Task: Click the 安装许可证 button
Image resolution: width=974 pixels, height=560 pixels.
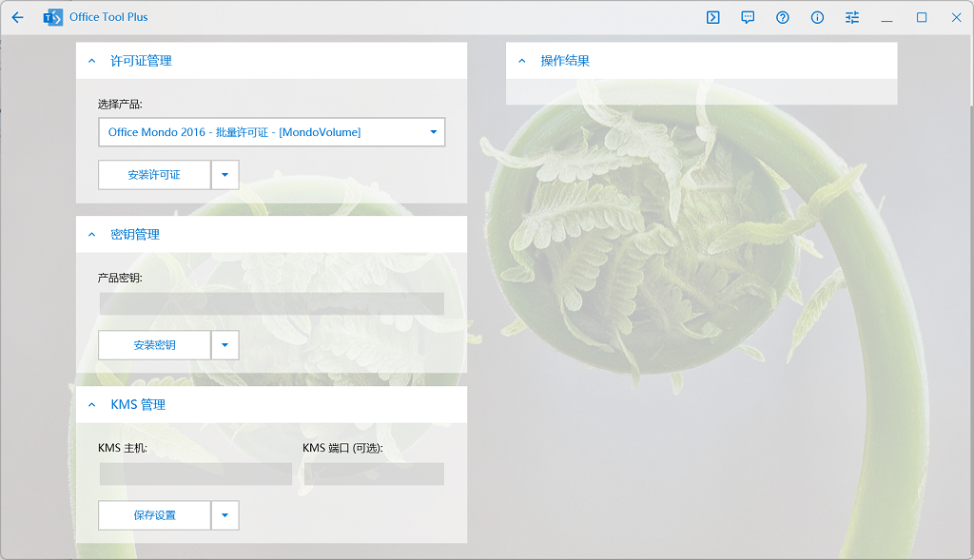Action: 154,175
